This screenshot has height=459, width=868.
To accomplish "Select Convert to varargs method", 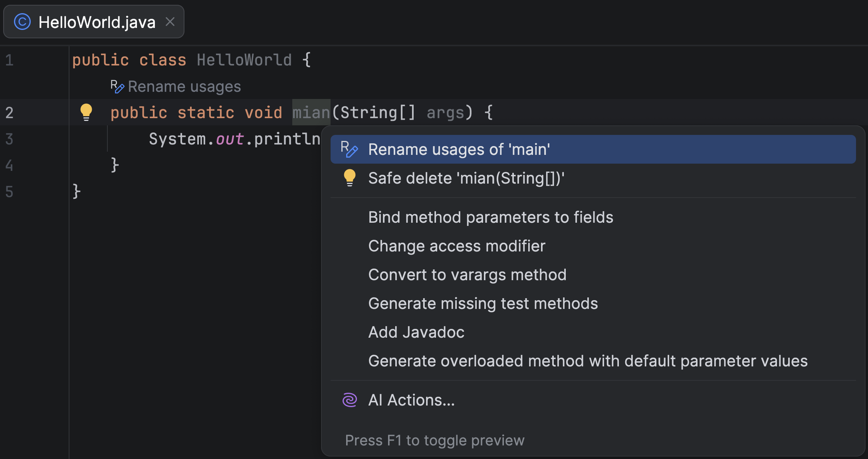I will tap(467, 275).
